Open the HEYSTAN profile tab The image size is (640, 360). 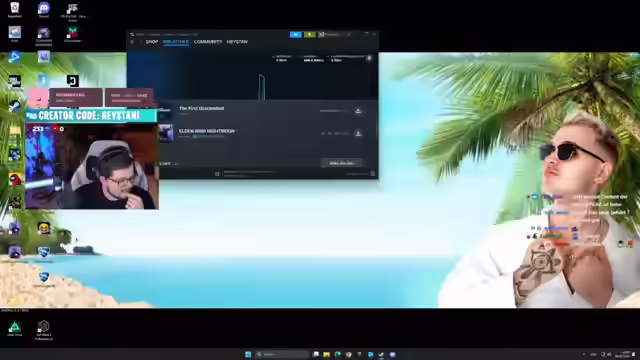click(237, 42)
